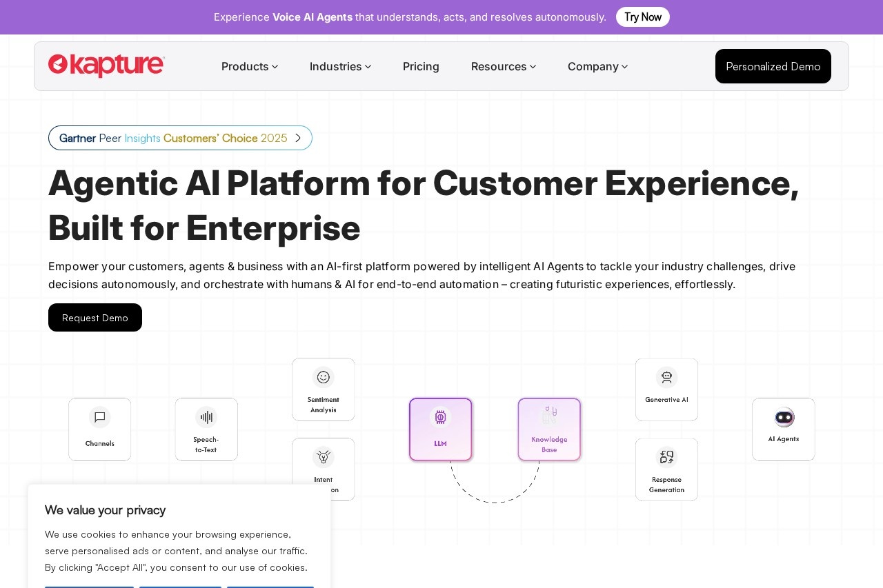883x588 pixels.
Task: Open the Gartner Peer Insights badge link
Action: (x=172, y=138)
